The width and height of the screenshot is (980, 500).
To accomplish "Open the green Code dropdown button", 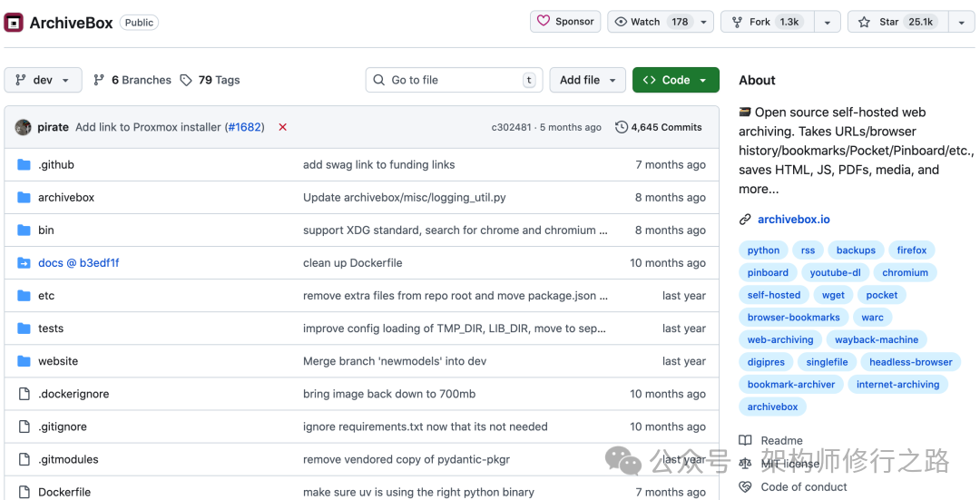I will 676,80.
